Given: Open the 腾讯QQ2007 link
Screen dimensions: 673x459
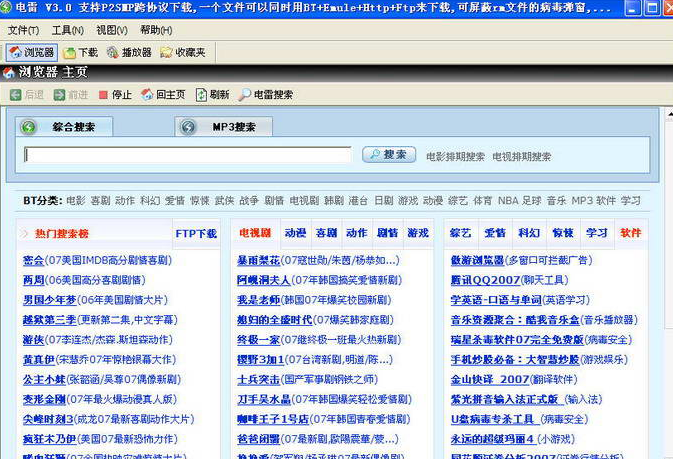Looking at the screenshot, I should click(x=485, y=280).
